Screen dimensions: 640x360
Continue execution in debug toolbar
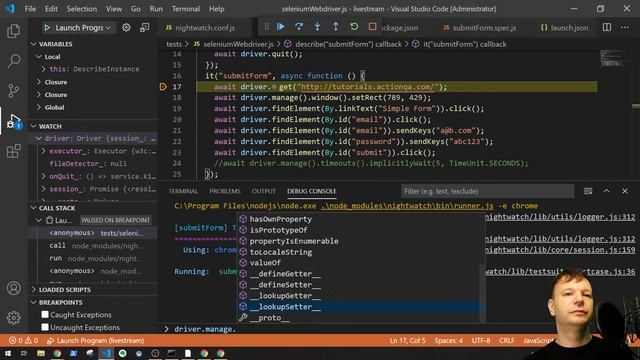tap(281, 27)
